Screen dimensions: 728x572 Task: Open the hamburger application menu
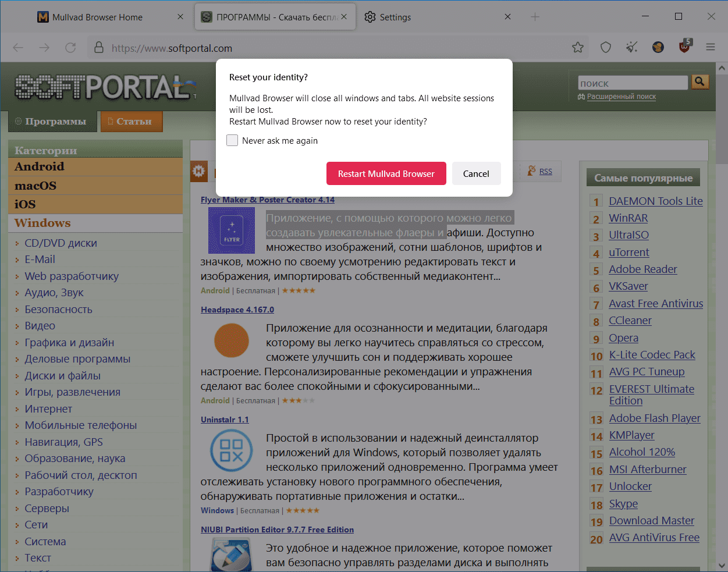click(711, 48)
